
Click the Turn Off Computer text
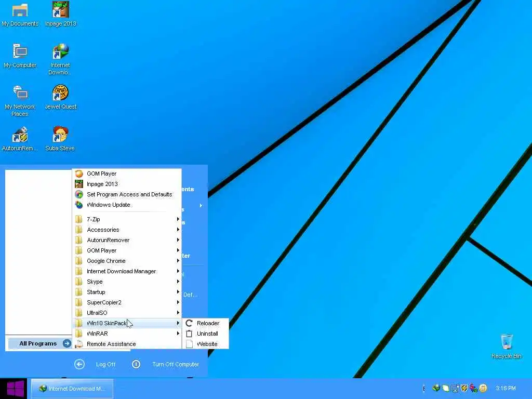176,364
